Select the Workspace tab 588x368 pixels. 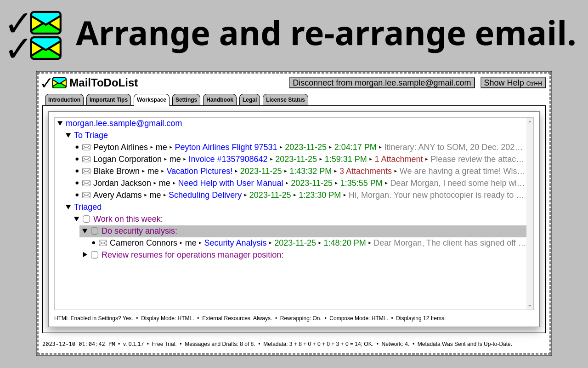pos(152,100)
